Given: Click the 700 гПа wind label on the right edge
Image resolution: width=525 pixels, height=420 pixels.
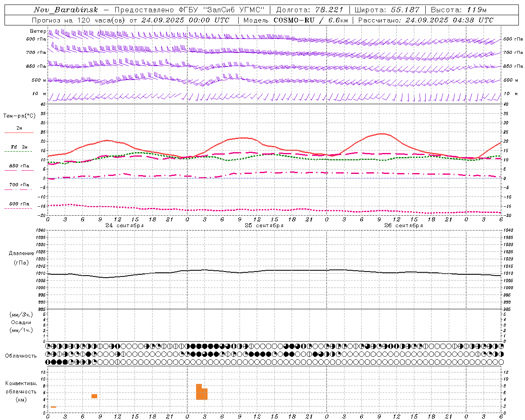Looking at the screenshot, I should click(513, 52).
